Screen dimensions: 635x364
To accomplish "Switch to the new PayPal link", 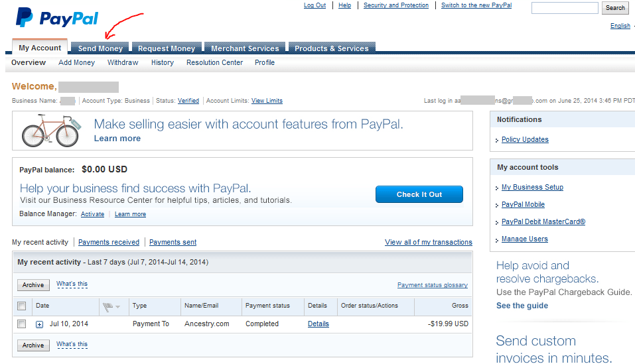I will coord(476,5).
